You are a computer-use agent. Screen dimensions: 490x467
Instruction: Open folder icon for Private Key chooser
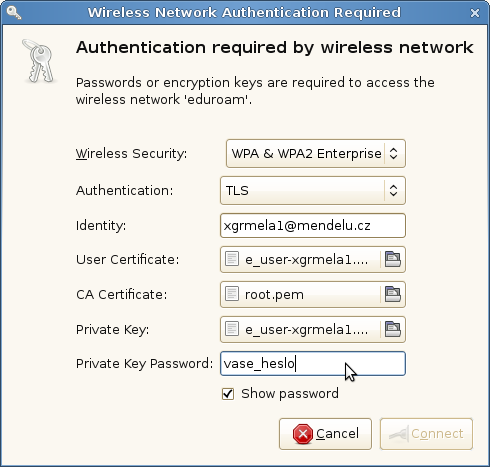(393, 329)
